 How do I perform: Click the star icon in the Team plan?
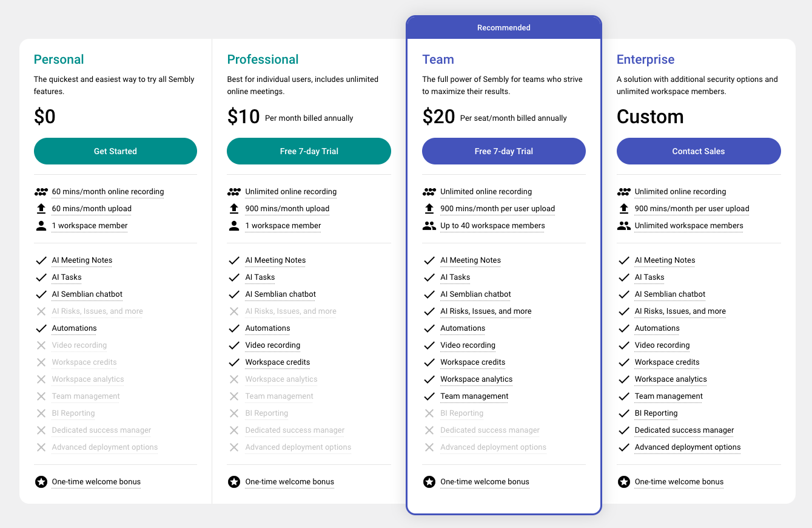click(x=429, y=482)
